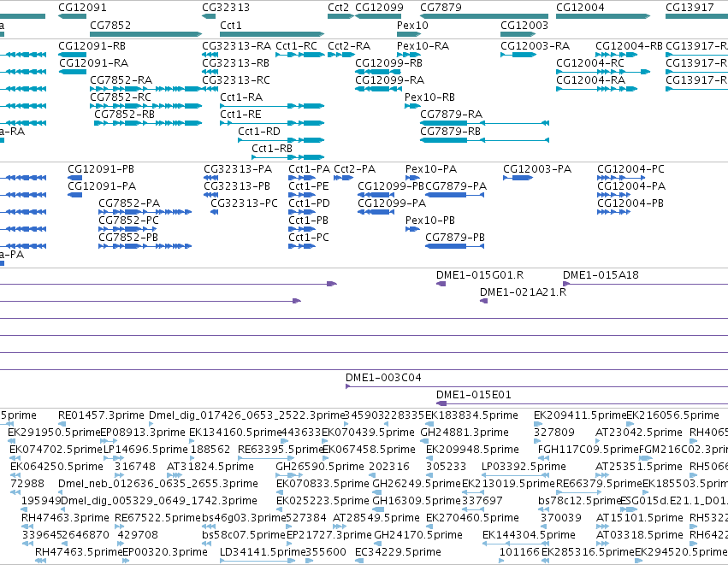Select the Cct2 gene label
The height and width of the screenshot is (565, 728).
[x=338, y=8]
